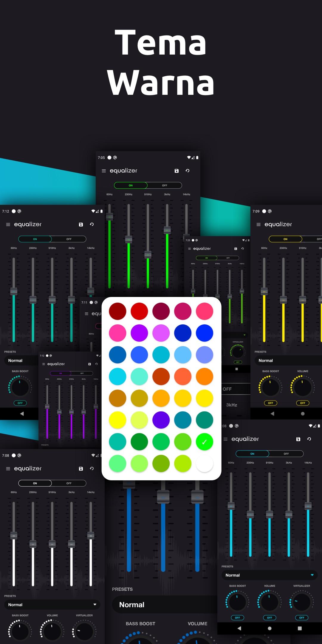Open hamburger menu in small 7:25 green screen
This screenshot has width=322, height=644.
189,249
